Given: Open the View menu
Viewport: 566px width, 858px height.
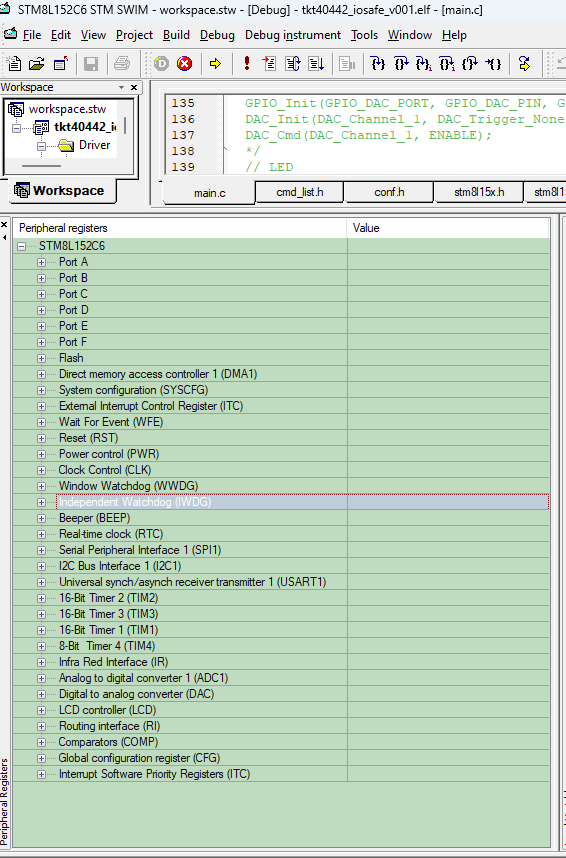Looking at the screenshot, I should [x=93, y=35].
